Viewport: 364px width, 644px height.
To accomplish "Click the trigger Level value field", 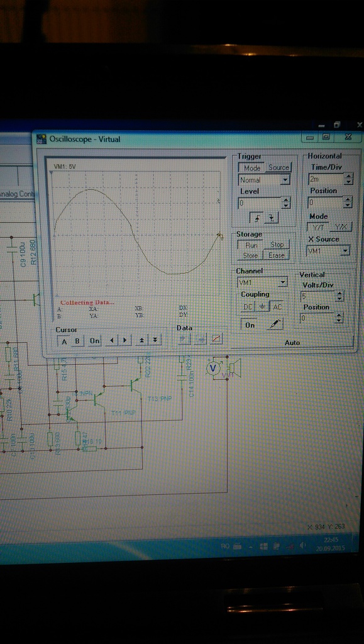I will click(x=260, y=203).
